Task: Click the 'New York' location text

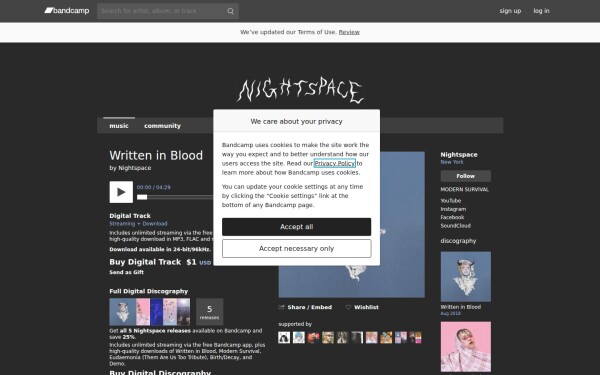Action: coord(452,162)
